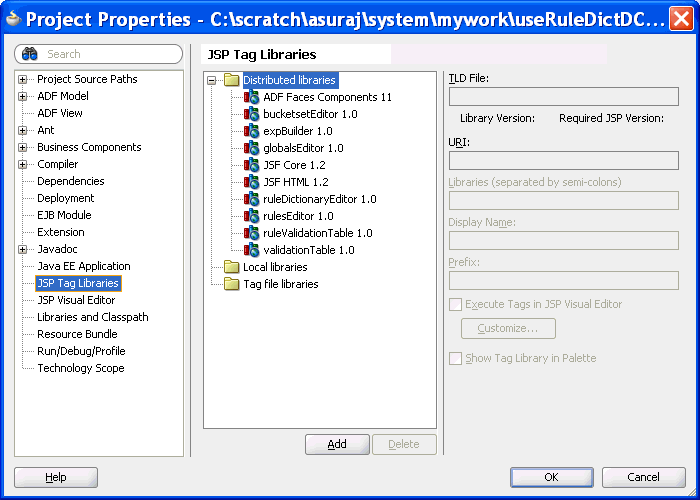Expand the Javadoc node
The image size is (700, 500).
[x=22, y=250]
